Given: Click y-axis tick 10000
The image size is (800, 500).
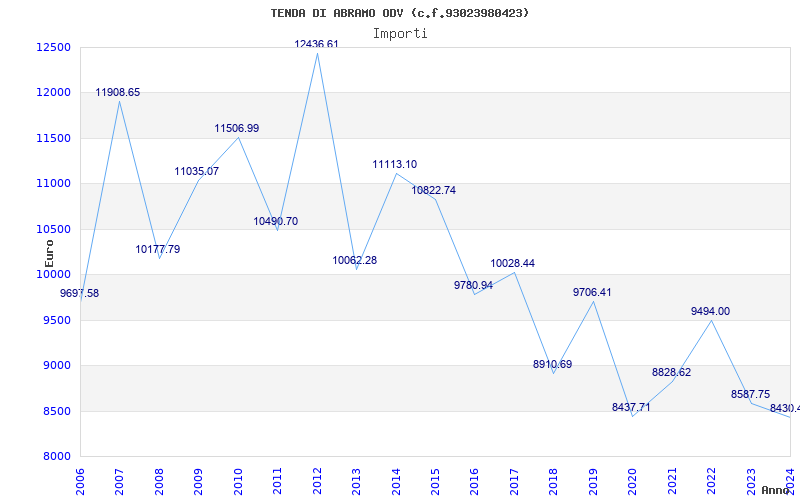Looking at the screenshot, I should click(53, 274).
